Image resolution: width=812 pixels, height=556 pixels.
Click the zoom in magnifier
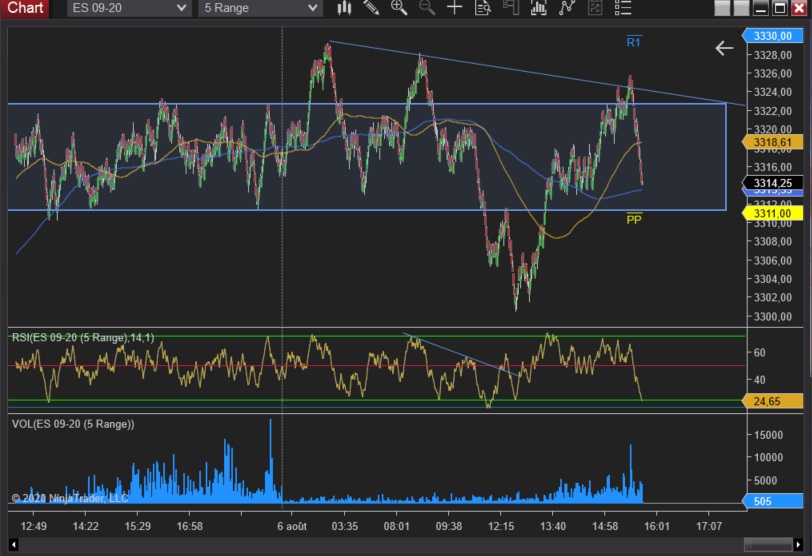click(399, 8)
